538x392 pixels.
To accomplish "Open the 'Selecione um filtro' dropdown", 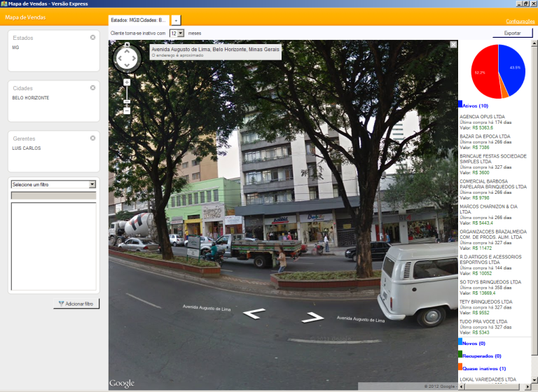I will pos(92,185).
